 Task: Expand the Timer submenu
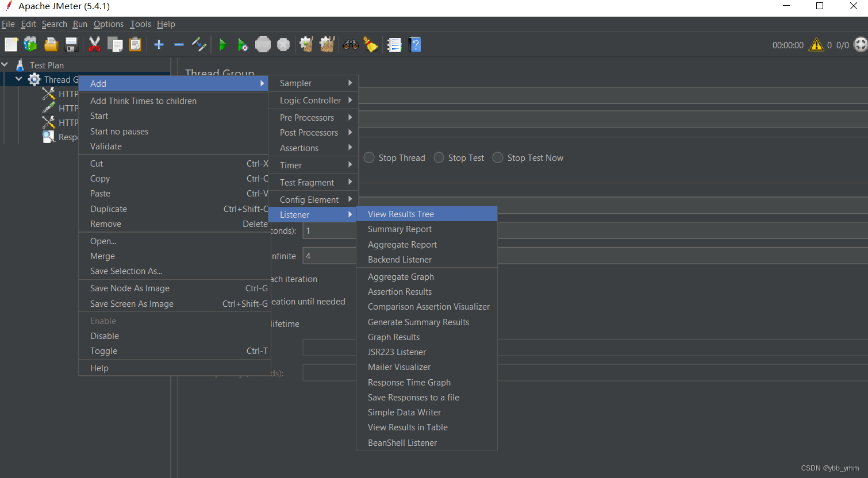313,165
